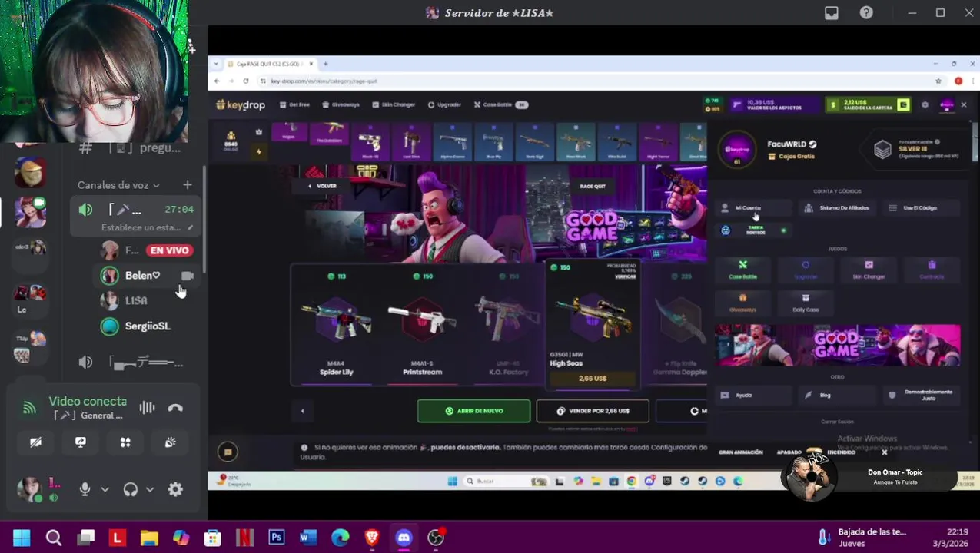Select the M4A1-S Printstream skin card
The image size is (980, 553).
tap(422, 325)
